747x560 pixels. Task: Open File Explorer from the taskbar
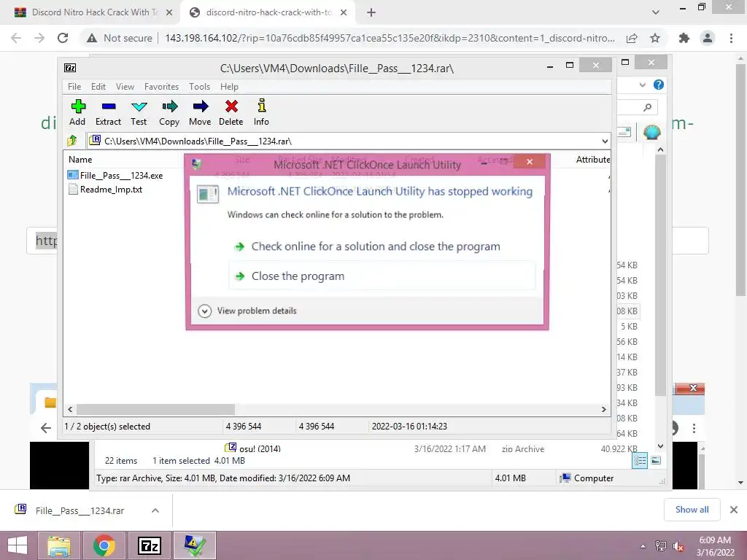point(59,545)
